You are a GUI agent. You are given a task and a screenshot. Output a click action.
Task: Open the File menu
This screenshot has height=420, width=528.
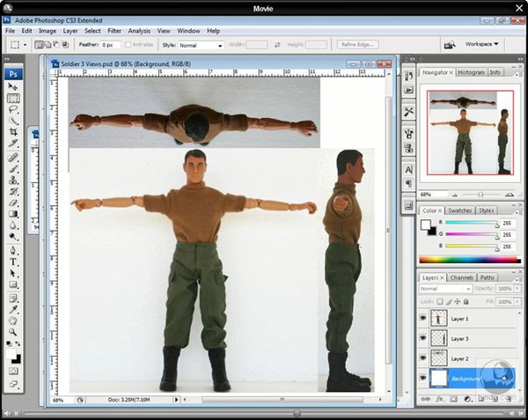coord(10,31)
